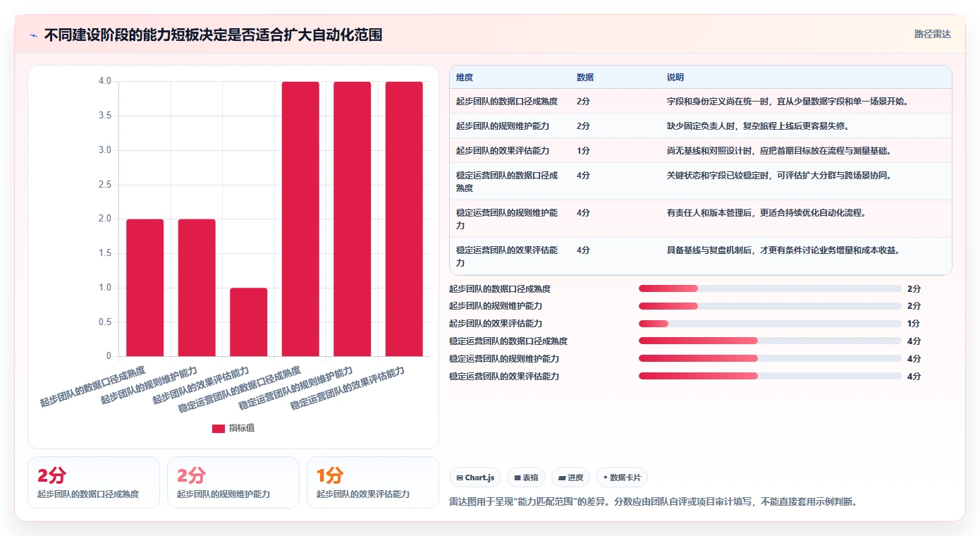Click the 数据 column header
The image size is (980, 536).
(x=585, y=78)
